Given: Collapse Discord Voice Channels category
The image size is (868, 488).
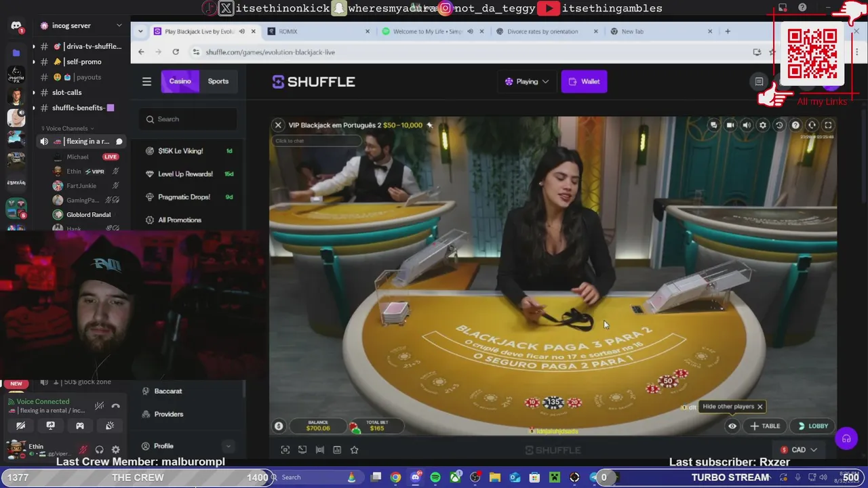Looking at the screenshot, I should click(x=68, y=128).
